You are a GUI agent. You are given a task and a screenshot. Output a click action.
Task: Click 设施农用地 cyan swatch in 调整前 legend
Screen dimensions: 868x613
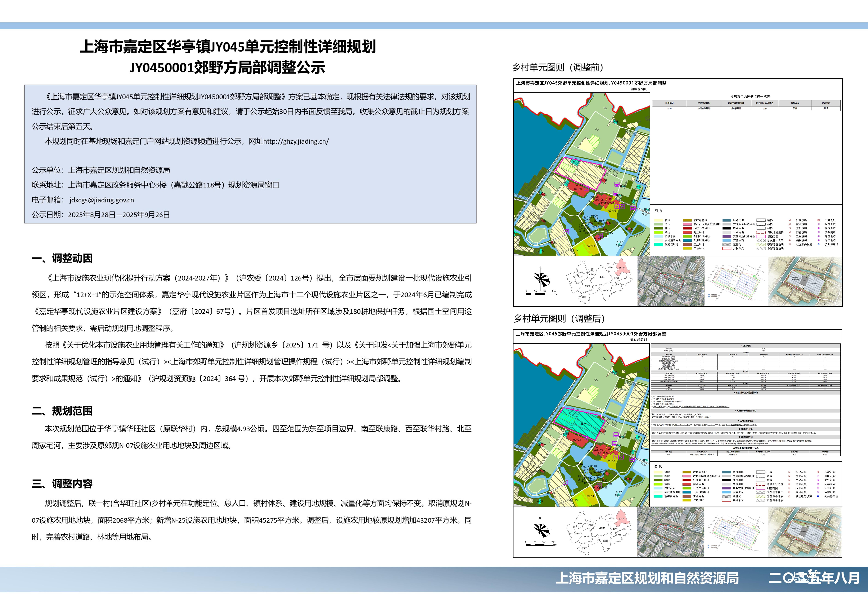coord(659,244)
